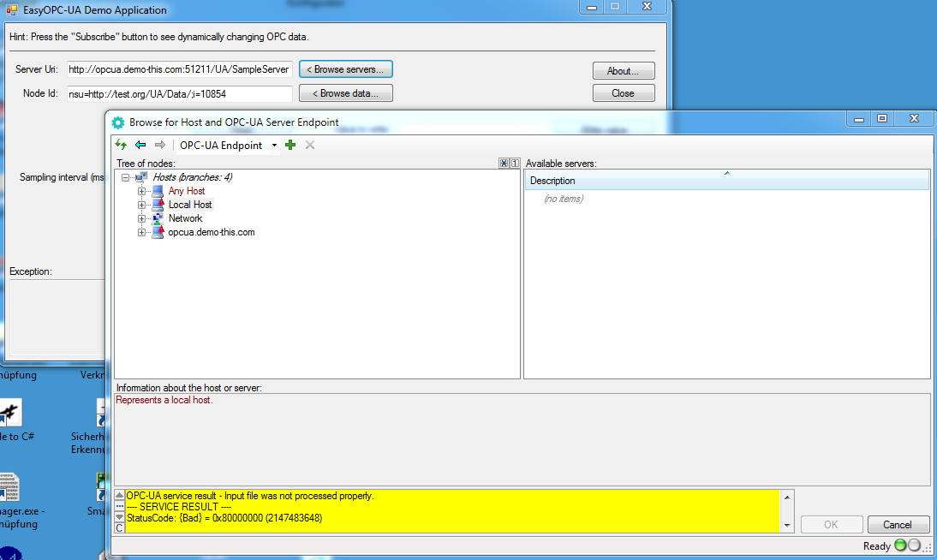Click 'Represents a local host.' info text
Image resolution: width=937 pixels, height=560 pixels.
(164, 400)
